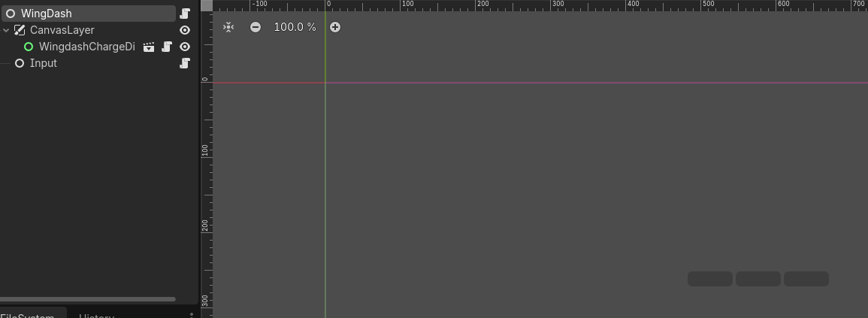This screenshot has height=318, width=868.
Task: Click the scene tree horizontal scrollbar
Action: 87,299
